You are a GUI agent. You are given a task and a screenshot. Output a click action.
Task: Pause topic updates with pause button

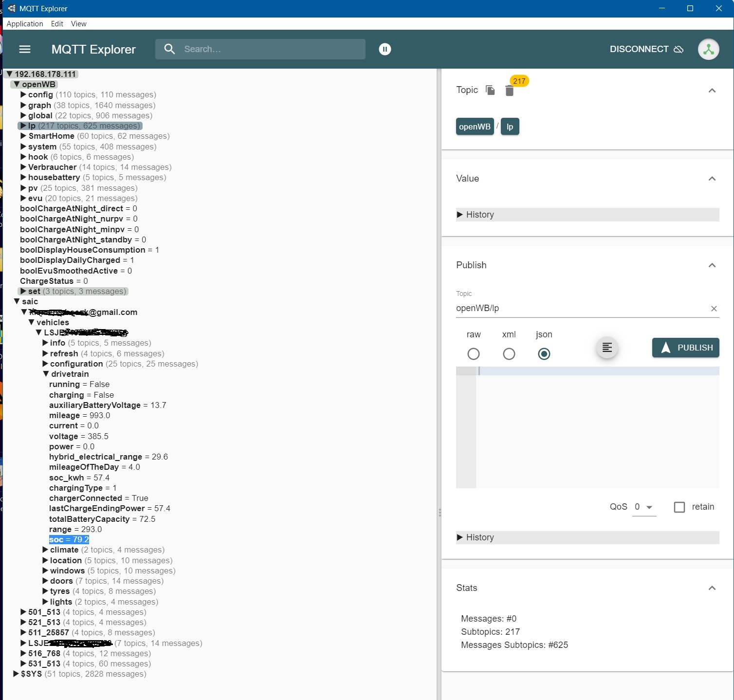coord(385,49)
